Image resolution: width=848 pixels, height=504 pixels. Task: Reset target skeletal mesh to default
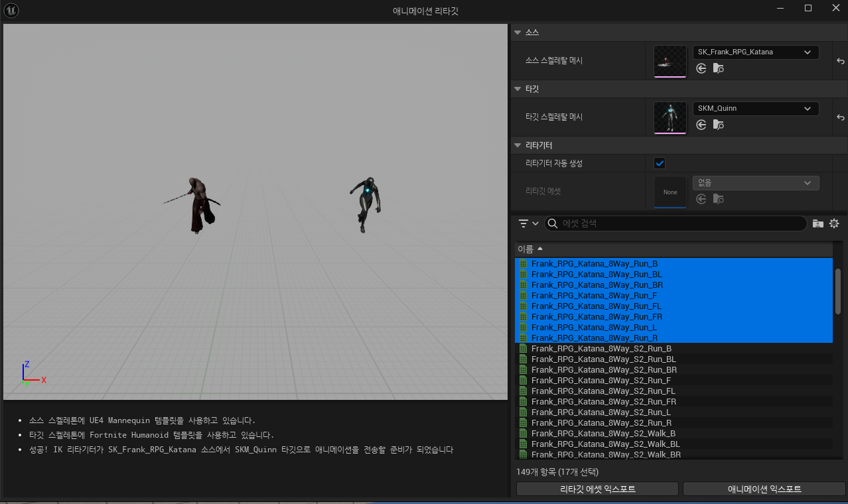[x=840, y=117]
